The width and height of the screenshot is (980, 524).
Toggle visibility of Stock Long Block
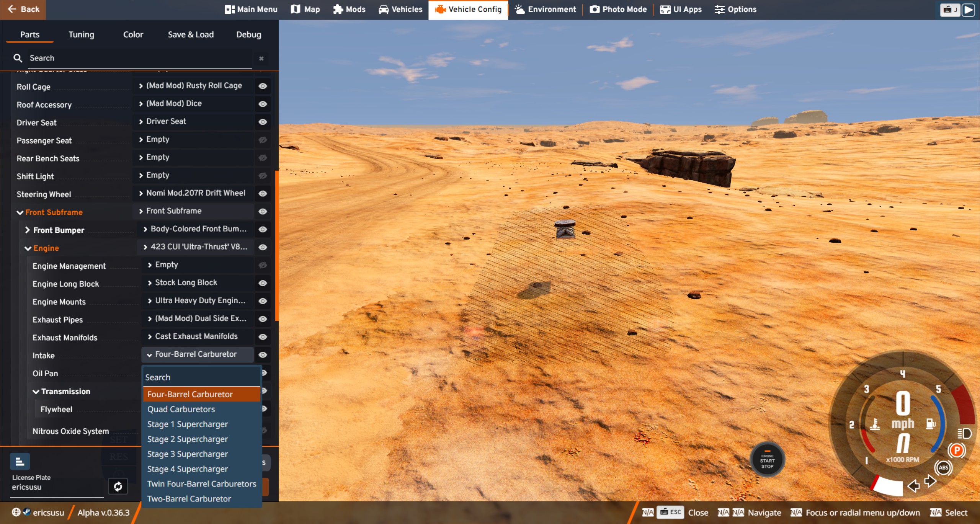coord(263,283)
